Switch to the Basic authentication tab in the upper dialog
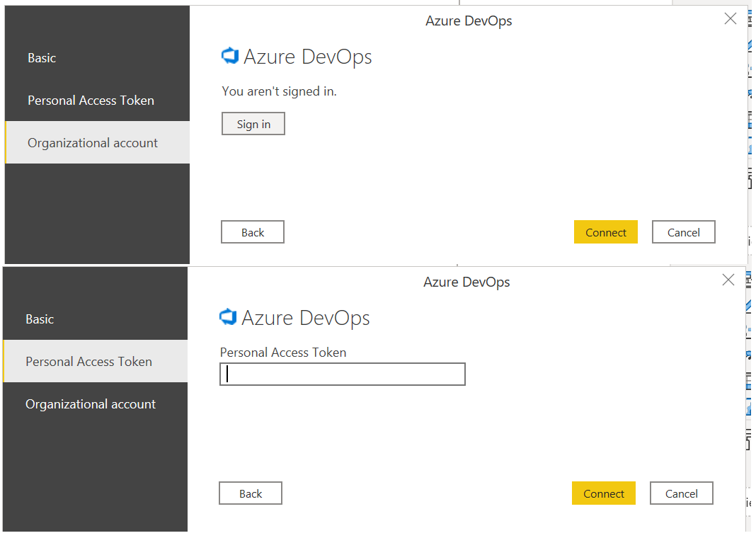The width and height of the screenshot is (756, 538). pos(41,58)
